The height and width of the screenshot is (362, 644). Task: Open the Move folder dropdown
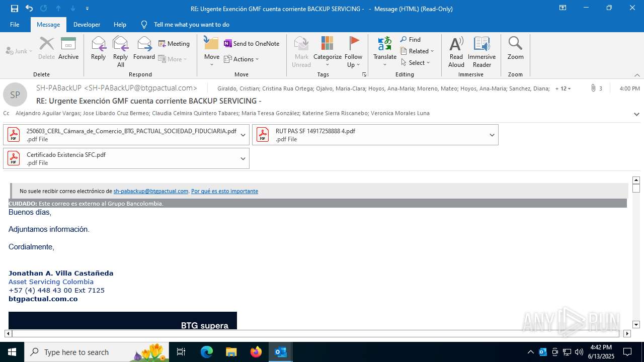(212, 52)
